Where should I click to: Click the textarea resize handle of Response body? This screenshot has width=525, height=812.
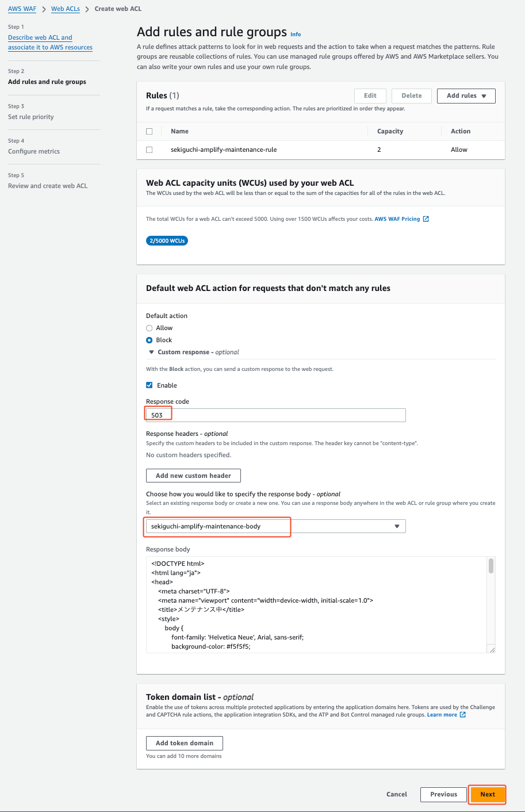(492, 650)
